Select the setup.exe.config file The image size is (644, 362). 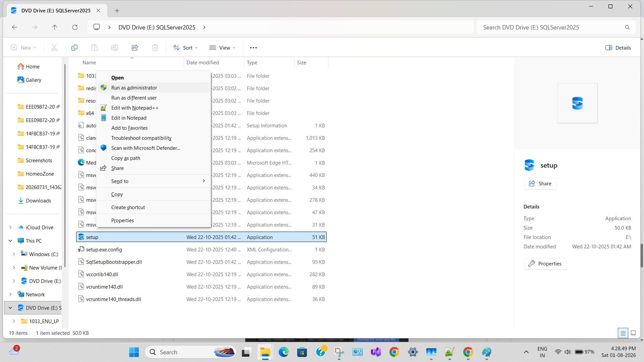(201, 249)
